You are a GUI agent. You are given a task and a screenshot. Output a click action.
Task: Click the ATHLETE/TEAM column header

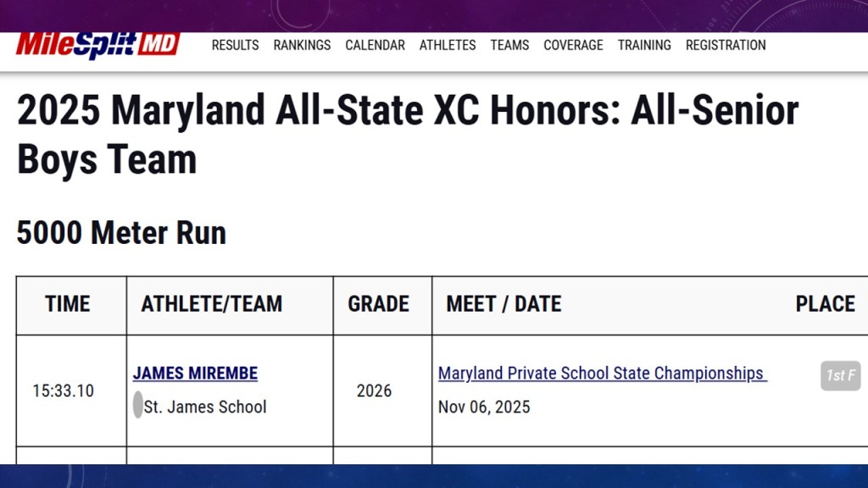pyautogui.click(x=212, y=304)
